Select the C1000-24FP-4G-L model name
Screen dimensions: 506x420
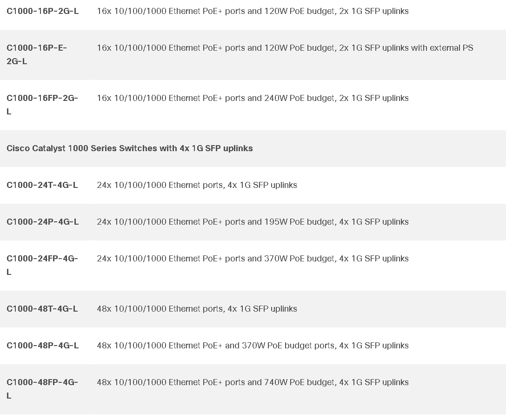coord(42,265)
